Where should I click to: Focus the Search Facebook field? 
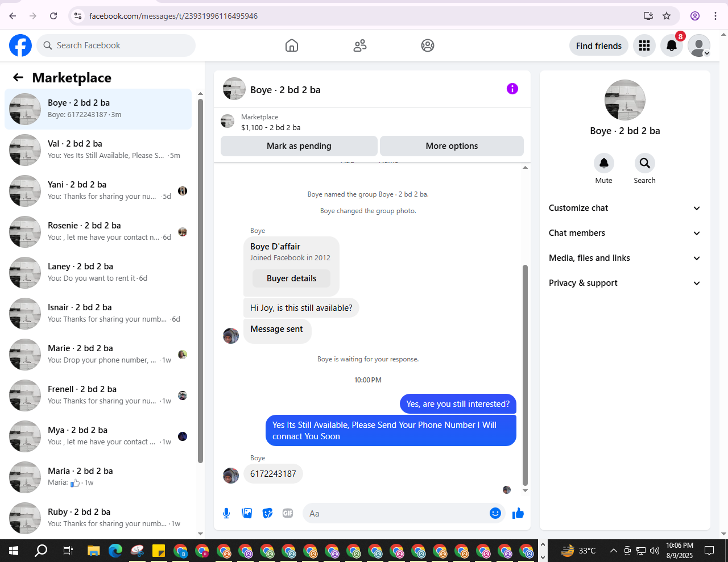(116, 45)
